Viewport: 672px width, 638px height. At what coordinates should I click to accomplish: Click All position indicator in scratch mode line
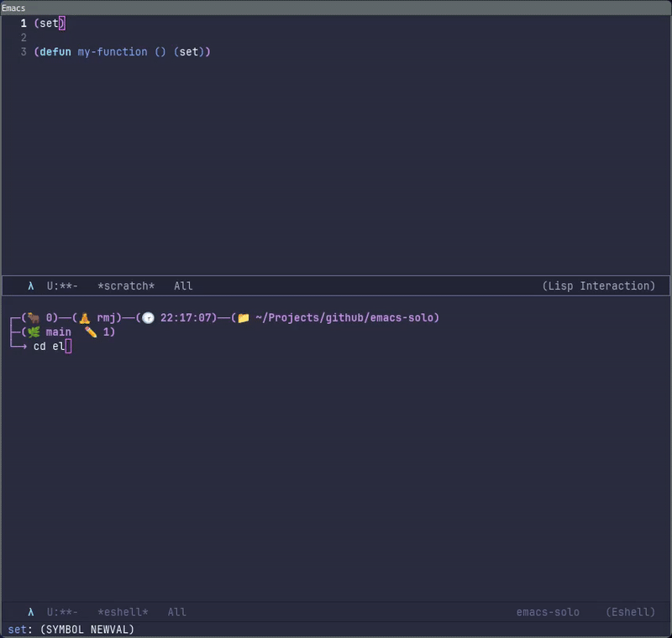point(183,286)
